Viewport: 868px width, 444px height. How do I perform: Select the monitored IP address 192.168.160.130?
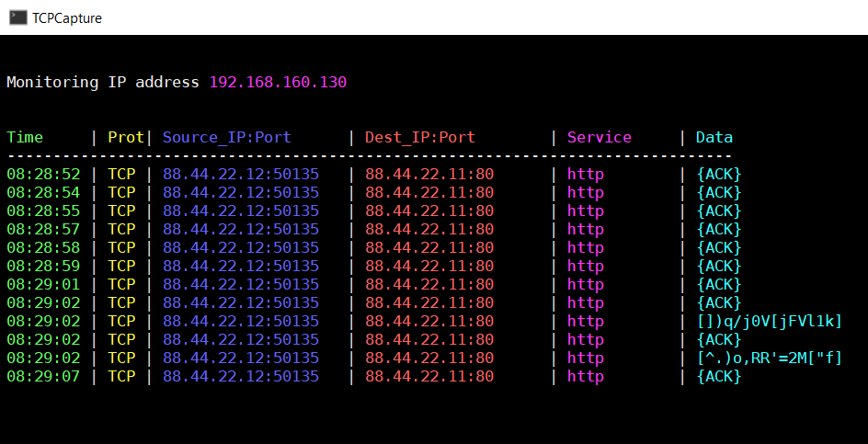click(278, 83)
